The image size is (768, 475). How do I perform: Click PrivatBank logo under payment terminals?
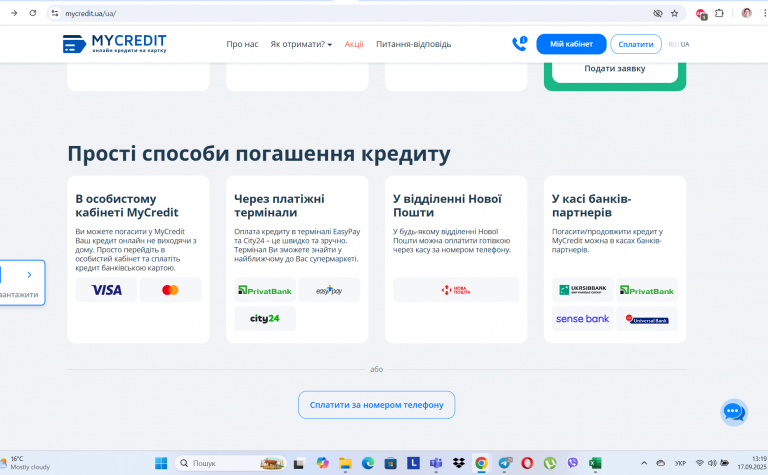click(265, 290)
